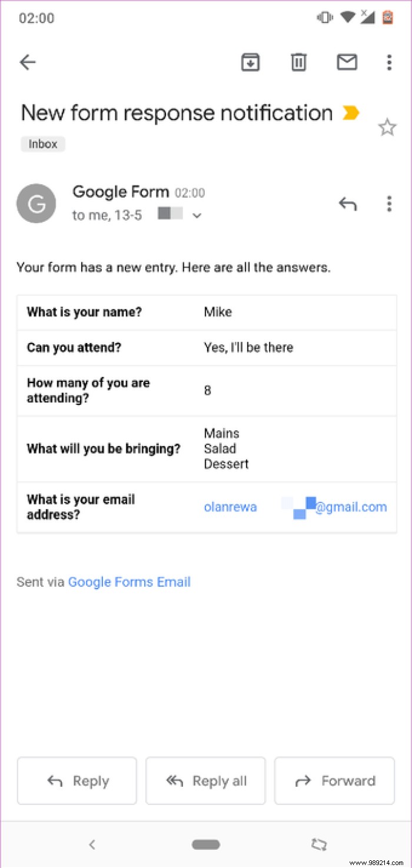The width and height of the screenshot is (412, 868).
Task: Tap '13-5' to expand recipient info
Action: [128, 215]
